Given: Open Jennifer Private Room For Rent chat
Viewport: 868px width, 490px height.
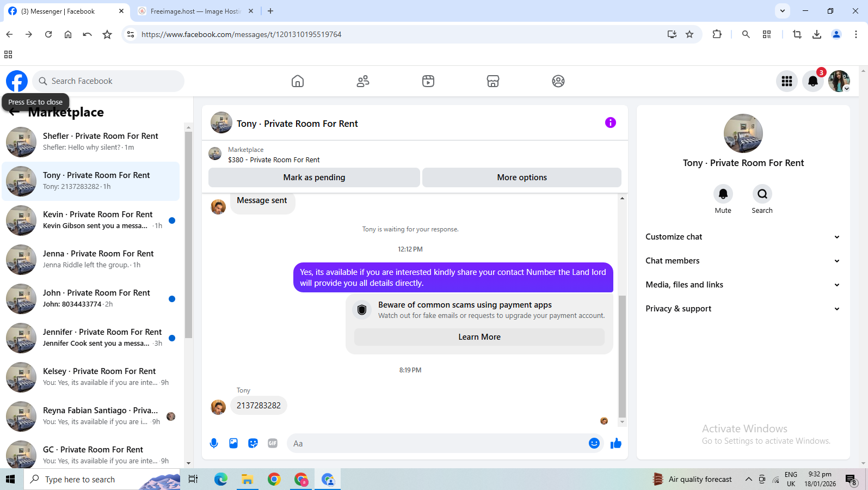Looking at the screenshot, I should [x=91, y=338].
